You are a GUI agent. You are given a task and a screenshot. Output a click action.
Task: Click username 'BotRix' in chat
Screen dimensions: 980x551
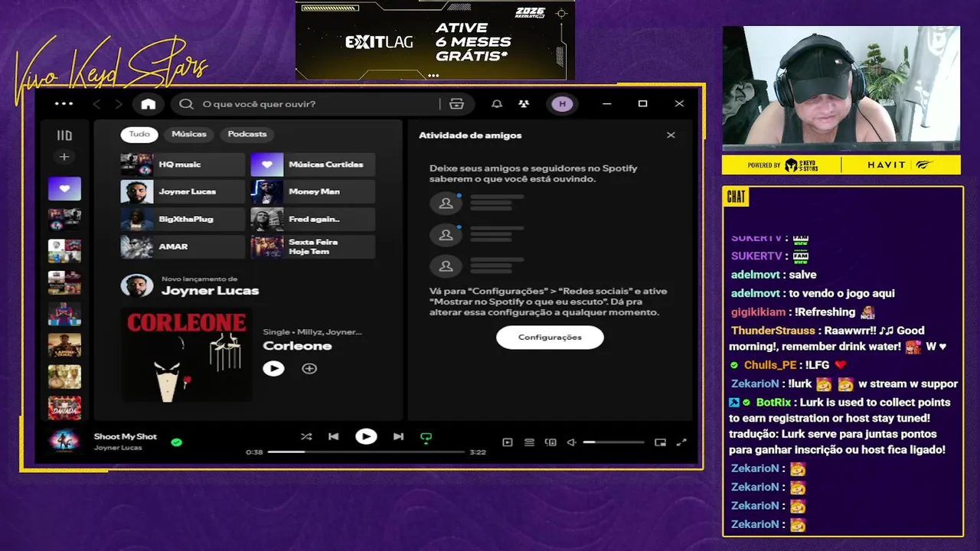click(x=773, y=403)
